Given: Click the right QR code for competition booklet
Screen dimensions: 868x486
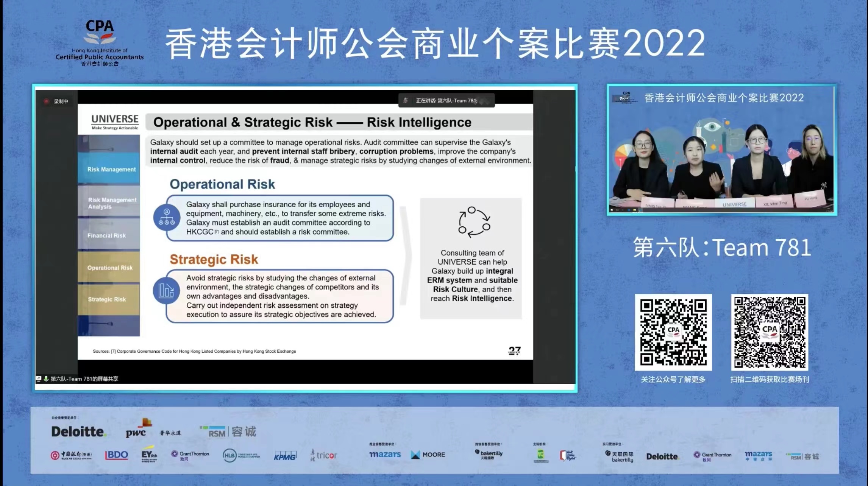Looking at the screenshot, I should point(769,332).
